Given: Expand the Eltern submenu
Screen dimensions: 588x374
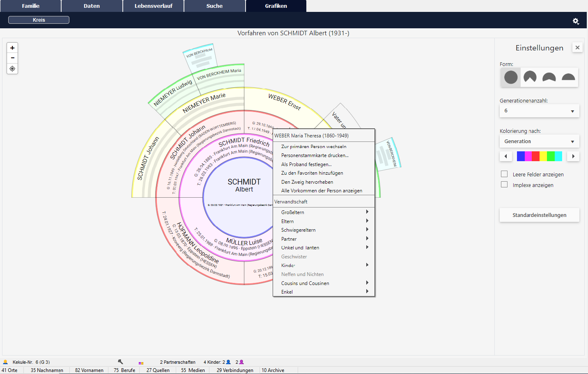Looking at the screenshot, I should pyautogui.click(x=324, y=221).
